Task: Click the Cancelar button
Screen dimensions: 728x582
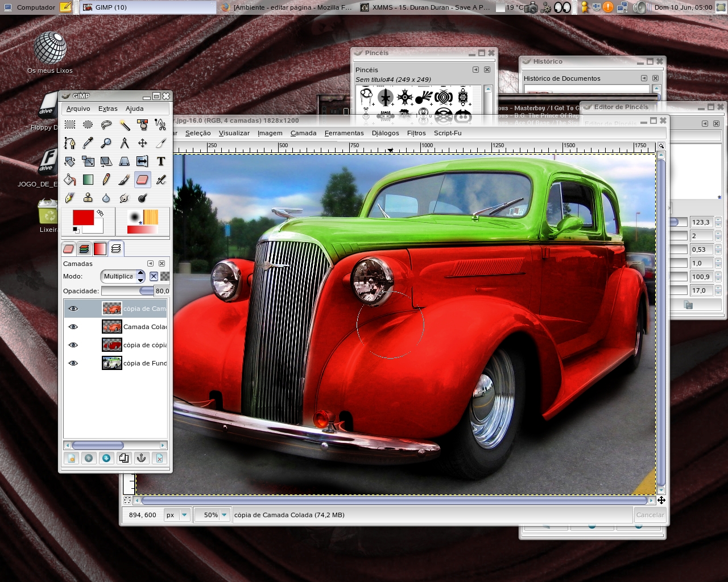Action: coord(650,515)
